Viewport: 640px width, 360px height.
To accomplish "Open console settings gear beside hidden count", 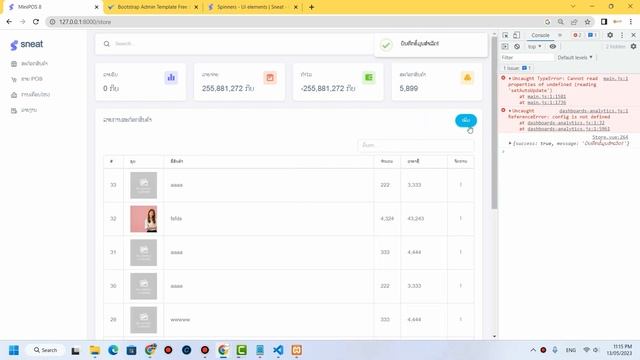I will [x=633, y=47].
